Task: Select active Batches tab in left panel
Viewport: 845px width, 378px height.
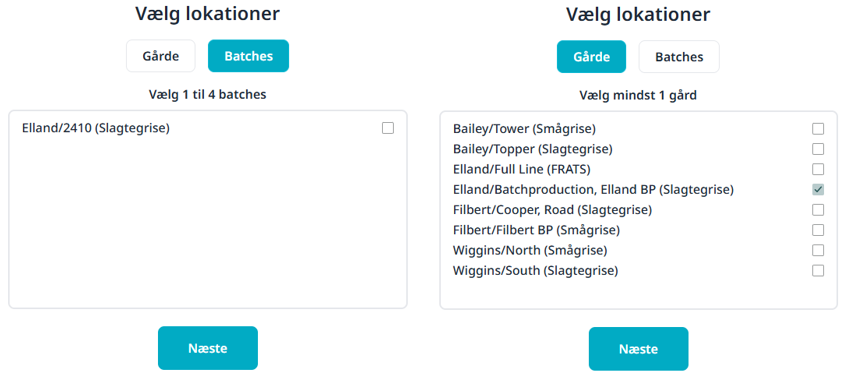Action: [x=248, y=56]
